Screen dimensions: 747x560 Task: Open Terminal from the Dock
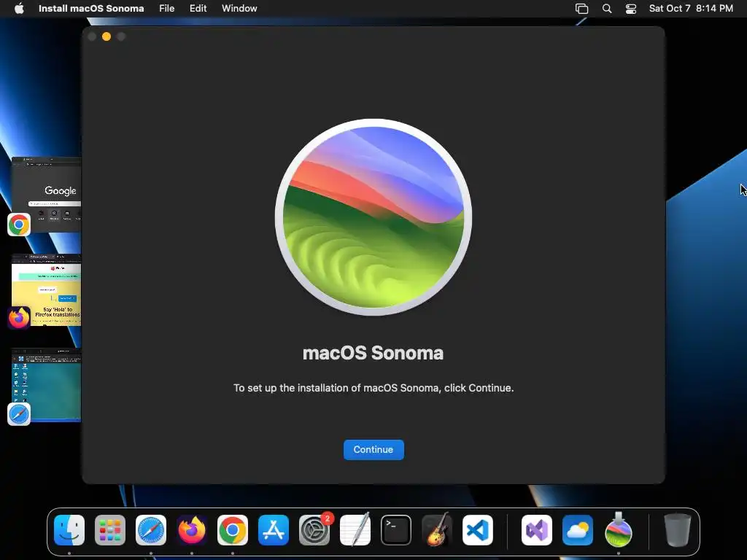(x=396, y=530)
